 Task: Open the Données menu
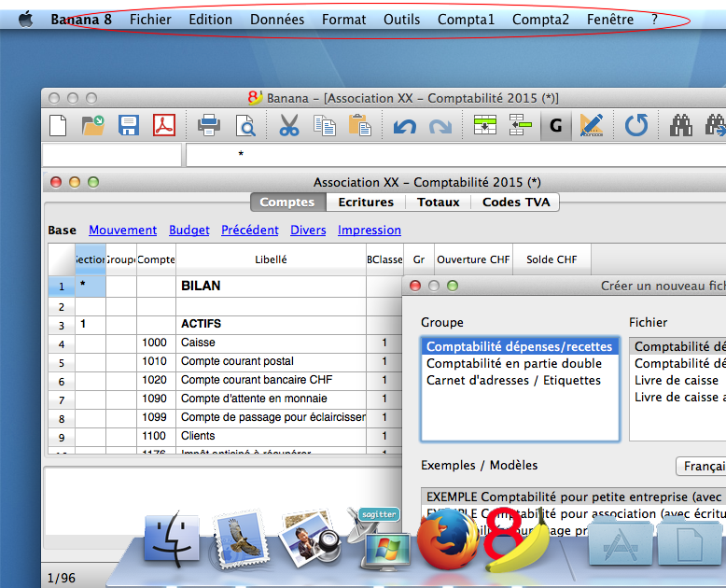point(277,20)
